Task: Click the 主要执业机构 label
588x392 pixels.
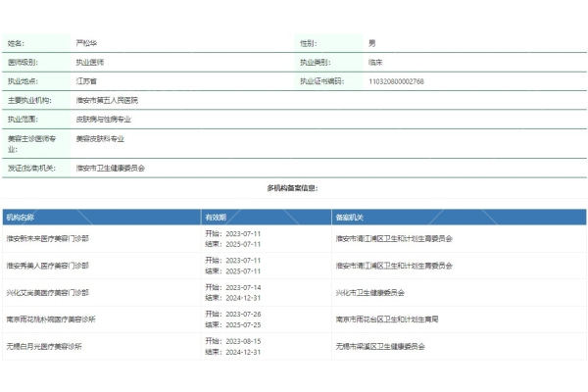Action: pos(29,101)
